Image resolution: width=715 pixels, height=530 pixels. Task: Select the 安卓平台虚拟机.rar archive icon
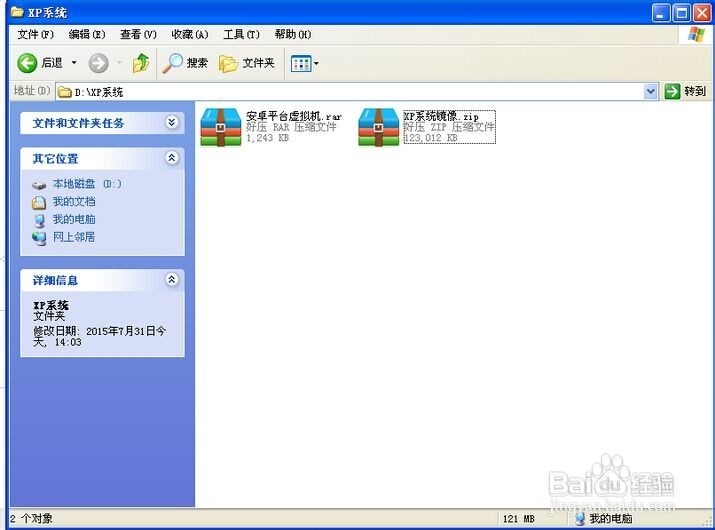coord(221,127)
